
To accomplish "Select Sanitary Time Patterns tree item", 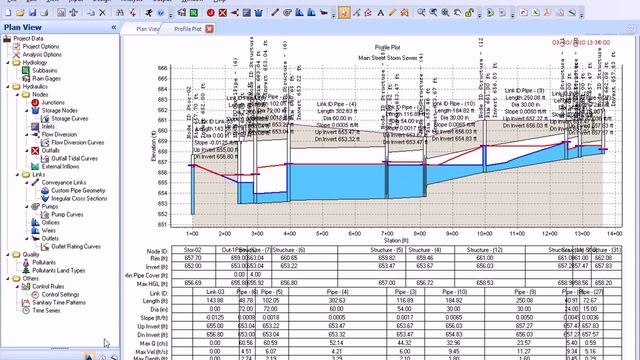I will coord(59,302).
